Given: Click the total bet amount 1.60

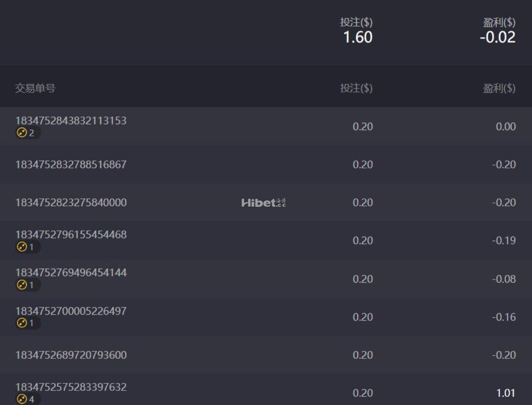Looking at the screenshot, I should (358, 37).
